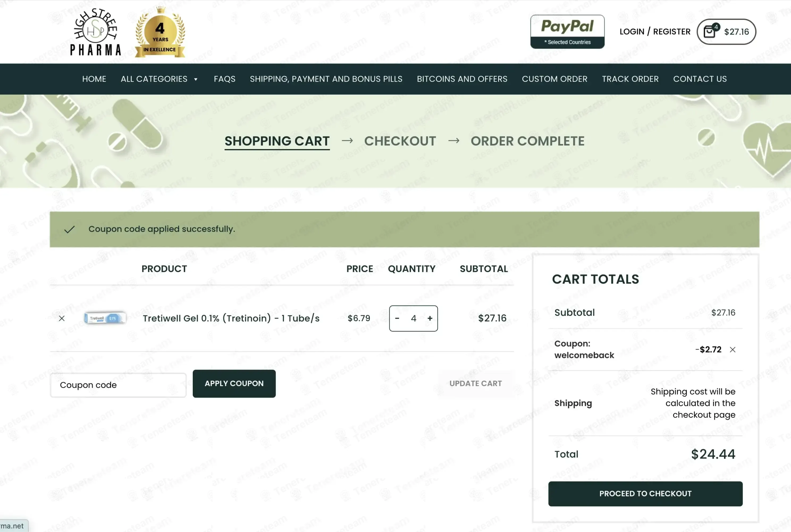Click the High Street Pharma logo
This screenshot has width=791, height=532.
95,32
